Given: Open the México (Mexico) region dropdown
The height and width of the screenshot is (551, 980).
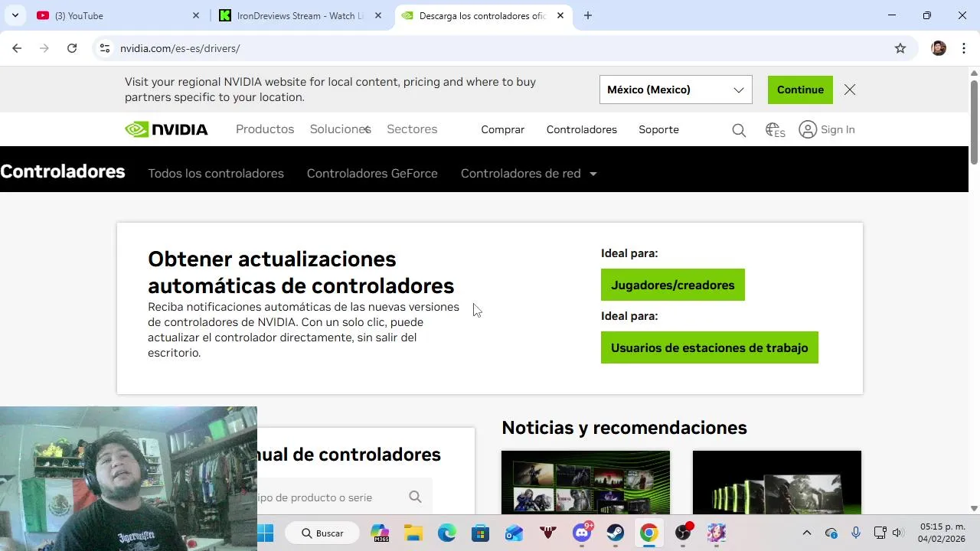Looking at the screenshot, I should (x=676, y=90).
